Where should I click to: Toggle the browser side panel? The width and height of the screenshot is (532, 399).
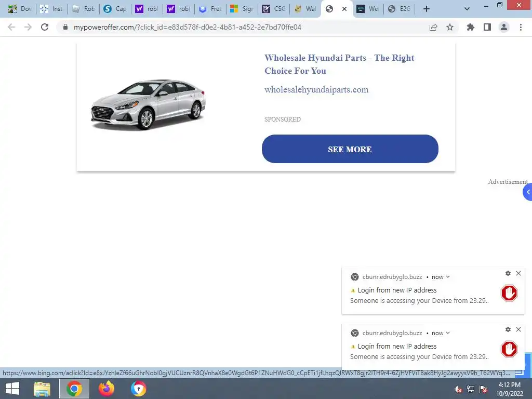[x=487, y=27]
